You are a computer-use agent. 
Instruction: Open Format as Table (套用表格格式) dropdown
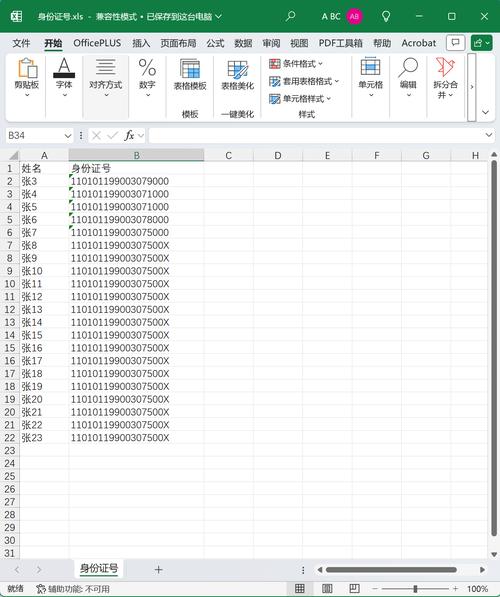point(304,81)
